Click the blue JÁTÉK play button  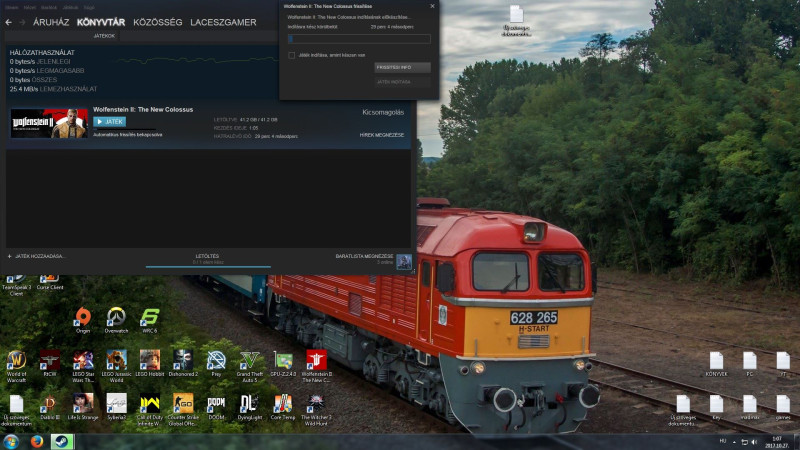(110, 121)
